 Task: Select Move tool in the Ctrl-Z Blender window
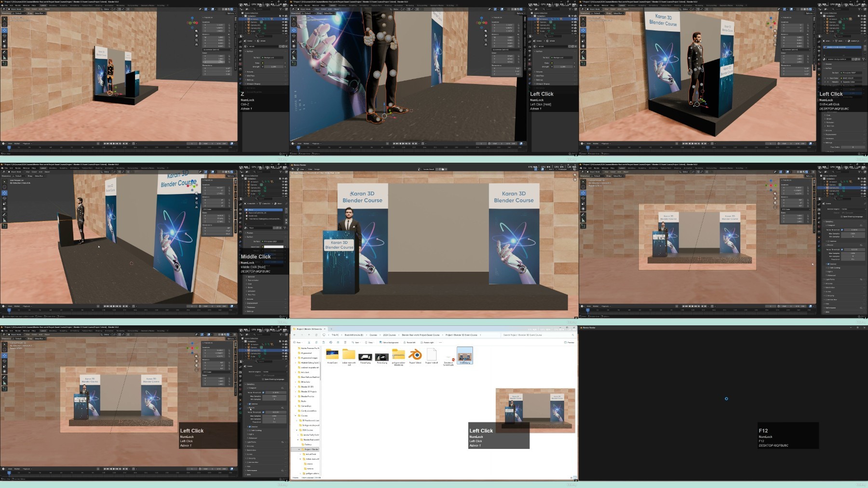[x=4, y=30]
